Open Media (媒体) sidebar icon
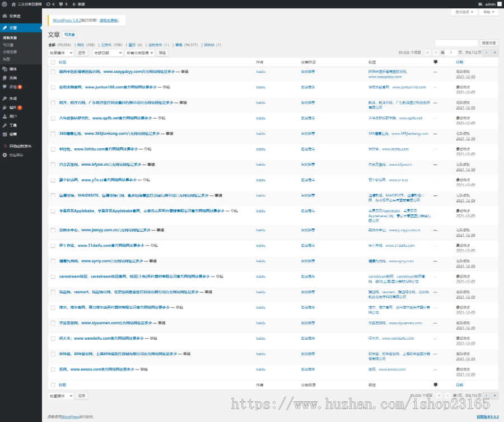Viewport: 504px width, 422px height. (4, 69)
